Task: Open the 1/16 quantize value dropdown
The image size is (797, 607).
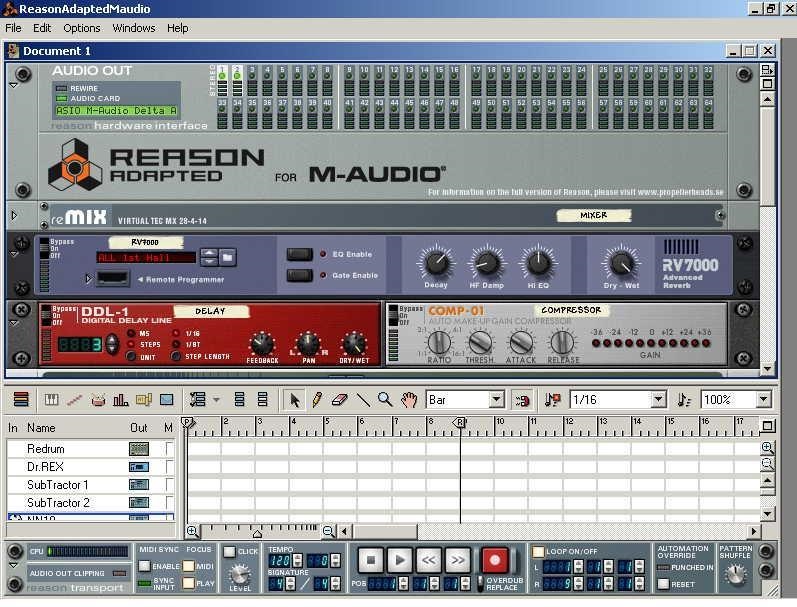Action: point(658,400)
